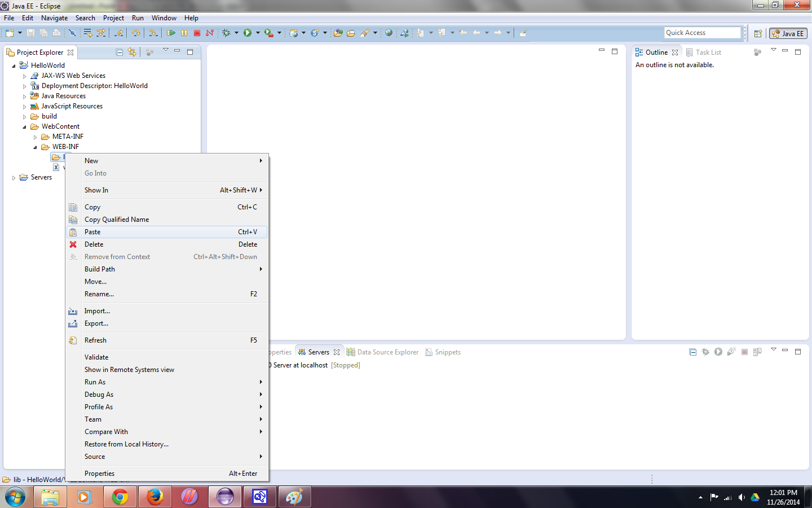Collapse the HelloWorld project node
Screen dimensions: 812x508
(14, 65)
